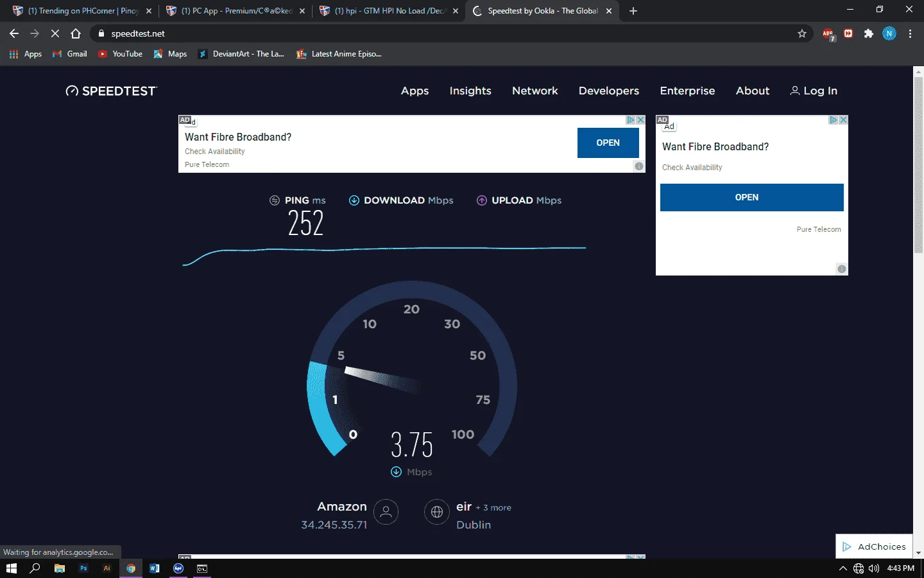Viewport: 924px width, 578px height.
Task: Open the Command Prompt taskbar icon
Action: 202,568
